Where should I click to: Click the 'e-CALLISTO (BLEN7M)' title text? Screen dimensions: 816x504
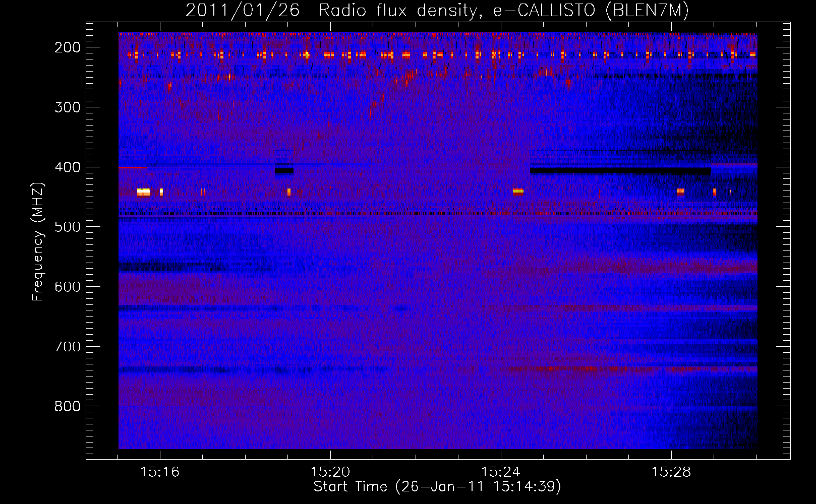point(591,11)
